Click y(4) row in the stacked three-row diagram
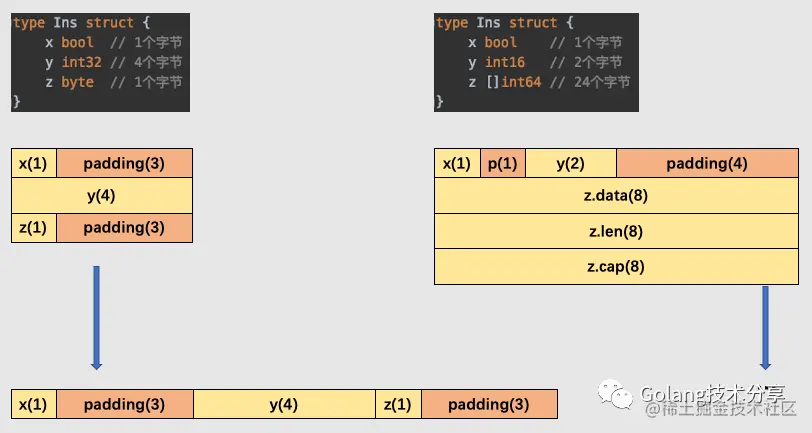This screenshot has width=812, height=433. (x=102, y=196)
